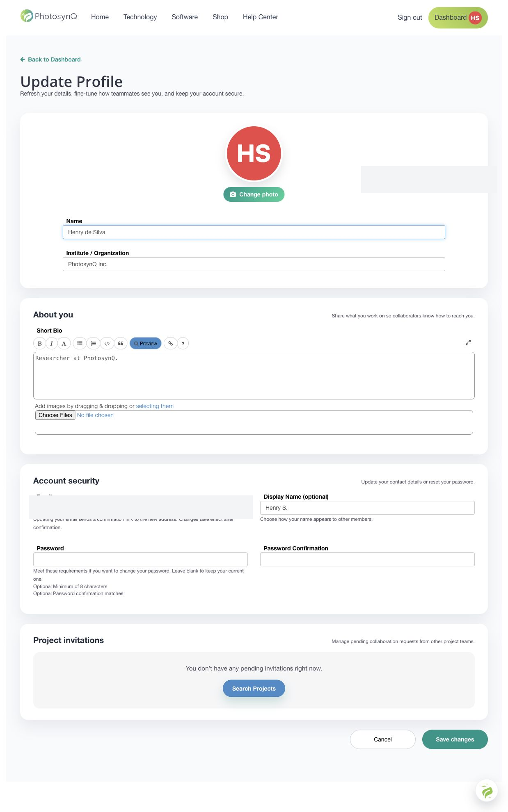
Task: Open the PhotosynQ assistant leaf icon
Action: tap(487, 791)
